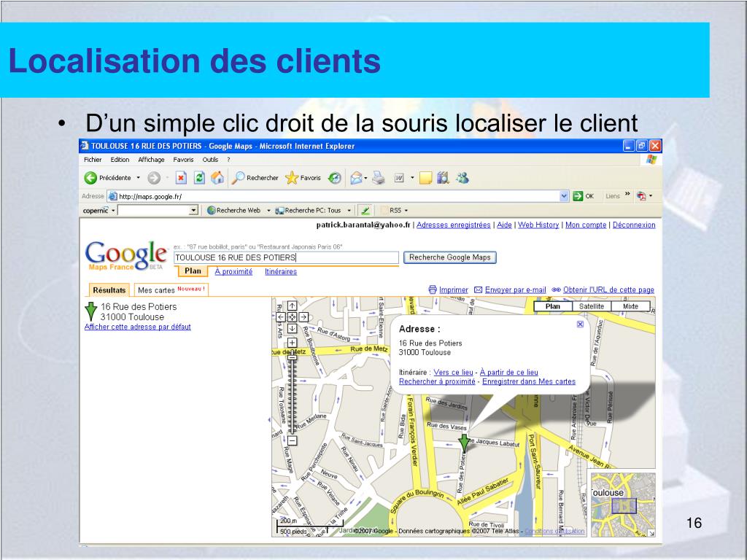Image resolution: width=747 pixels, height=560 pixels.
Task: Zoom in with the map plus button
Action: point(292,343)
